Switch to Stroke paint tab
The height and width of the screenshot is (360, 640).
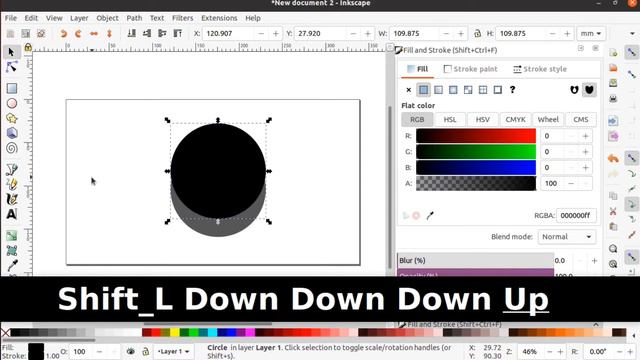pos(471,69)
